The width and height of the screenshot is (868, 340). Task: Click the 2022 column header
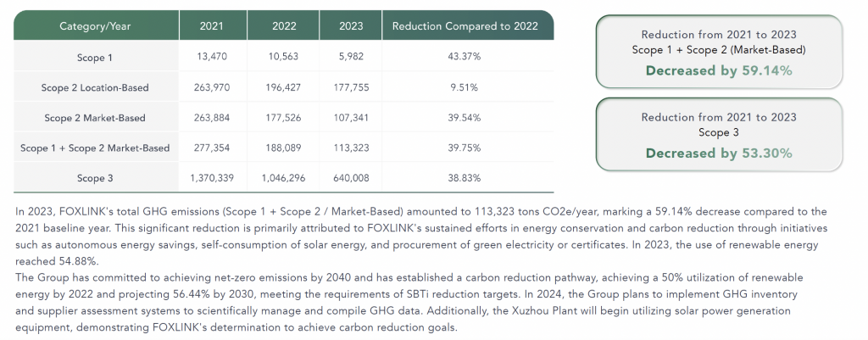point(284,26)
